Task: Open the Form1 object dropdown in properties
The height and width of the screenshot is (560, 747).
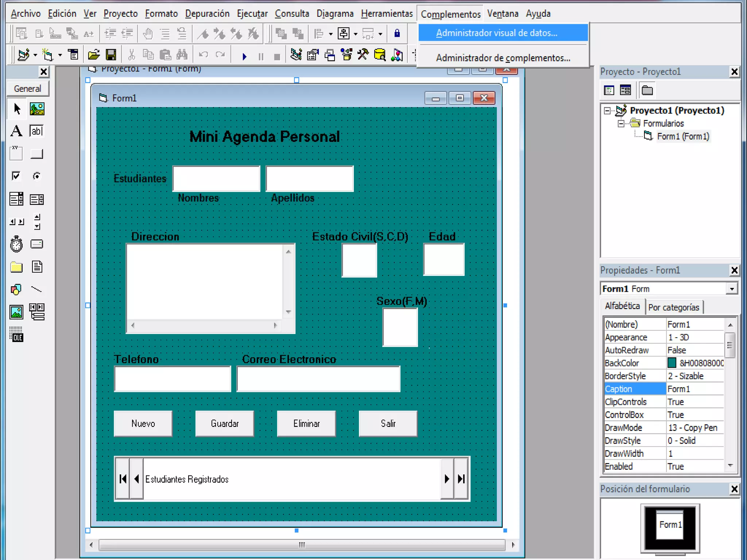Action: point(731,289)
